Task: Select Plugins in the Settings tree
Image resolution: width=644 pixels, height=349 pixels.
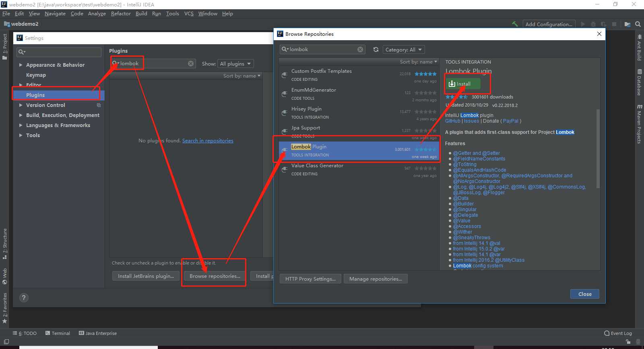Action: 59,95
